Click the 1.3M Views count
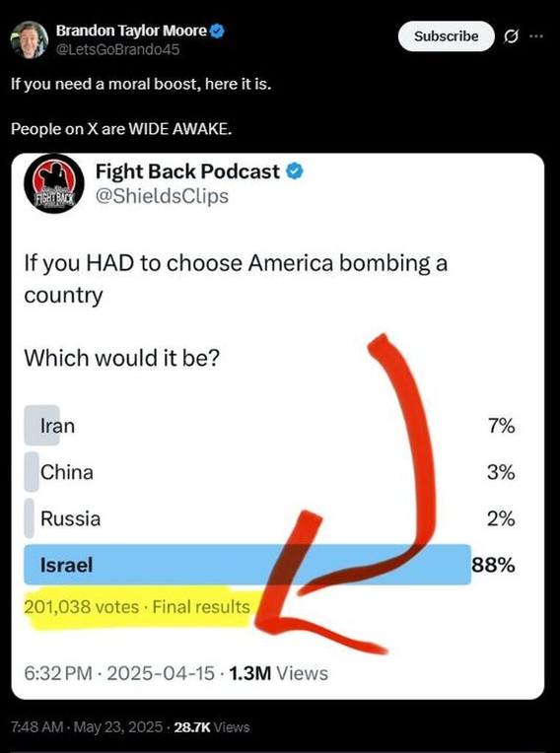Image resolution: width=560 pixels, height=753 pixels. [279, 673]
